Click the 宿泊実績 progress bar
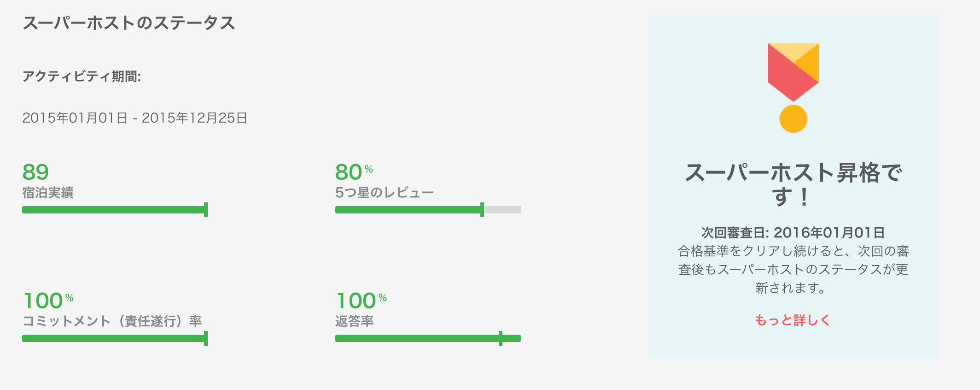980x390 pixels. pos(115,210)
